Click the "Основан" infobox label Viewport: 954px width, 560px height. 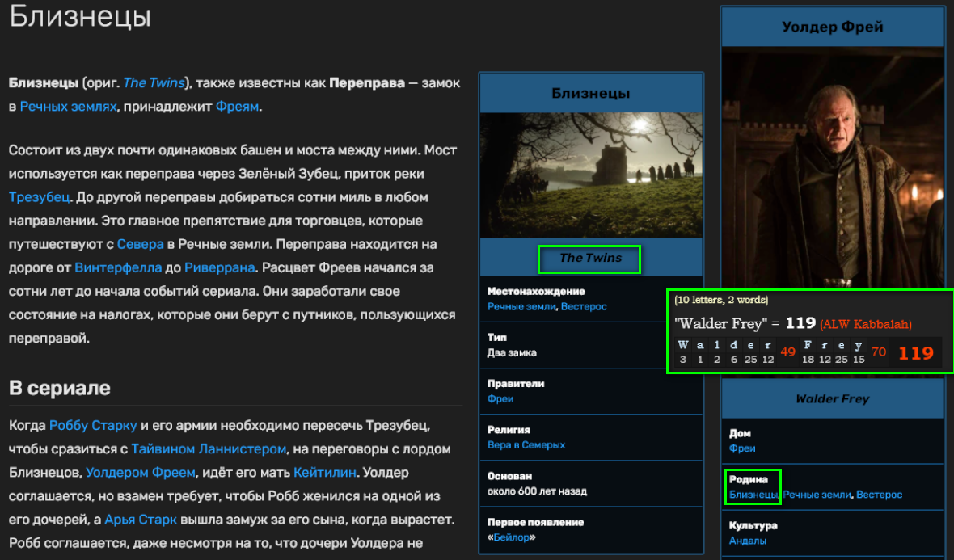[509, 476]
